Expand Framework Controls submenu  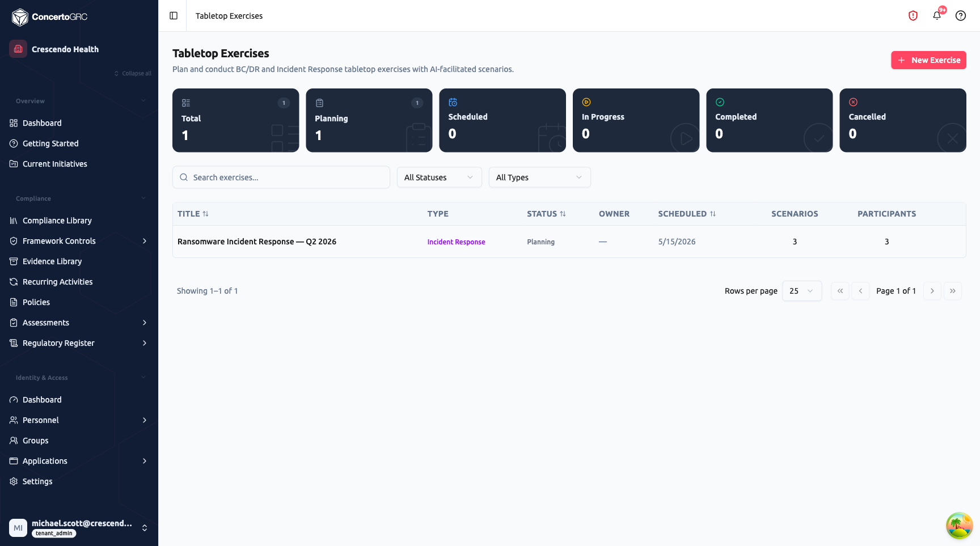point(145,241)
